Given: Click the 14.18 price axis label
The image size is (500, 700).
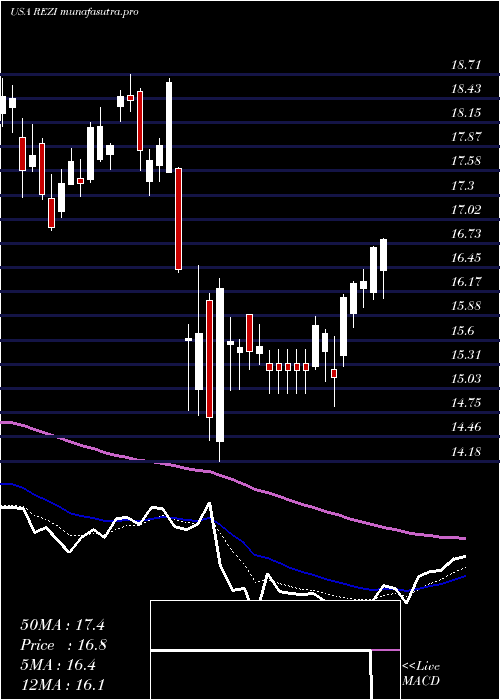Looking at the screenshot, I should [466, 451].
